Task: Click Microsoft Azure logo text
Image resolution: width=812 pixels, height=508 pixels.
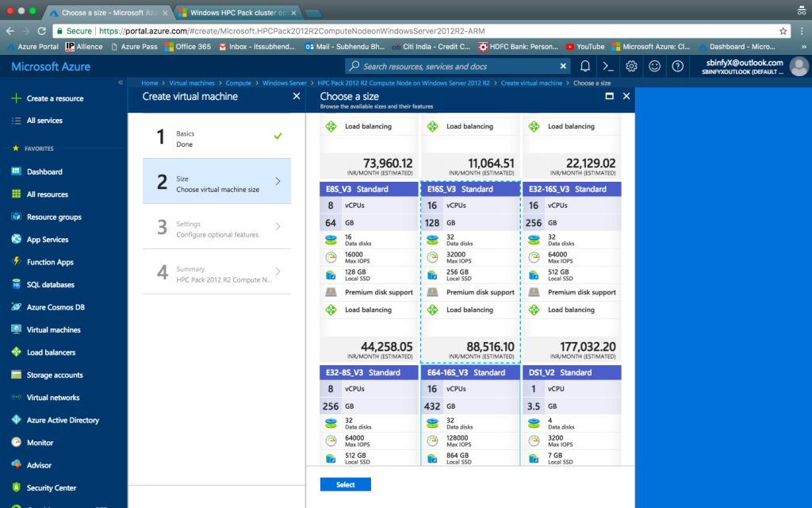Action: (x=51, y=67)
